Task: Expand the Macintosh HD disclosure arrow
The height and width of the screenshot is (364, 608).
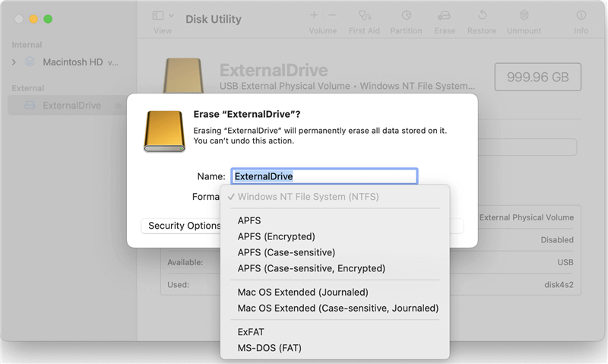Action: tap(14, 62)
